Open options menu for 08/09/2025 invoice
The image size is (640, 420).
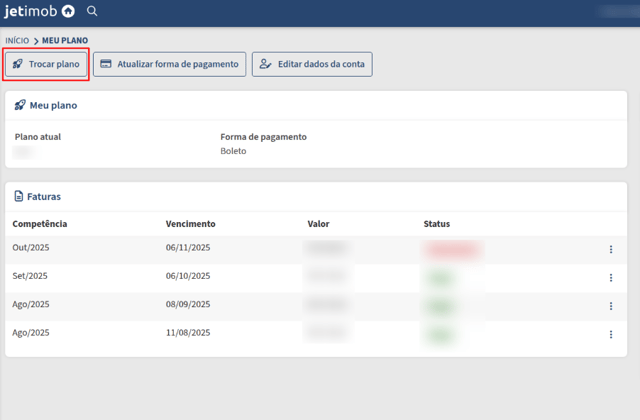point(611,306)
